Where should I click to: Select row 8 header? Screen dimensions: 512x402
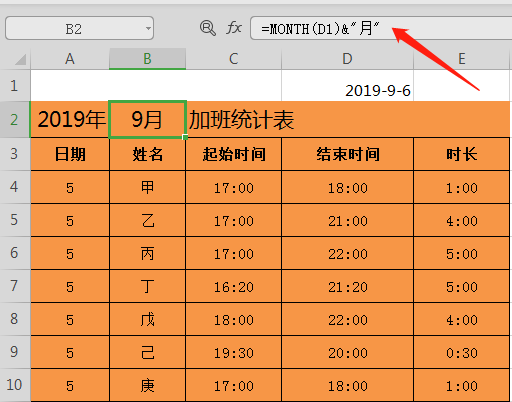point(15,319)
